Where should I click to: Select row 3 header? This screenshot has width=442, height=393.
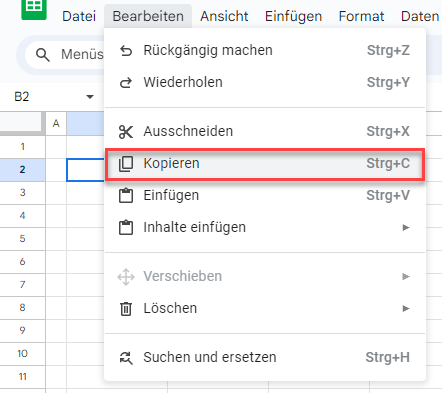[x=22, y=193]
